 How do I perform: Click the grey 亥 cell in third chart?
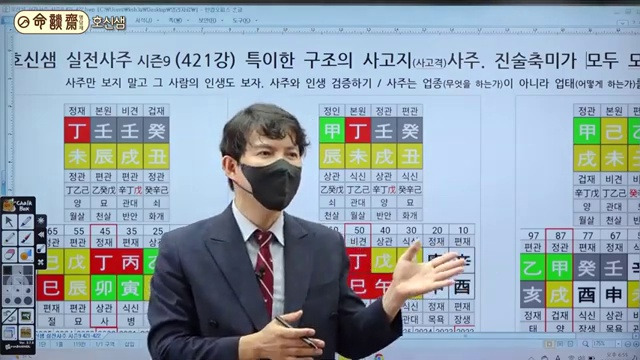[533, 295]
